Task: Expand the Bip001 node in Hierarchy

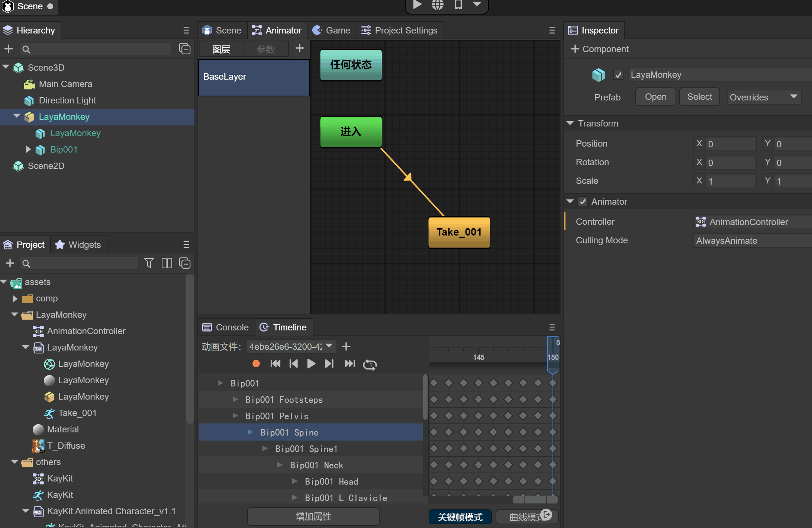Action: [x=28, y=150]
